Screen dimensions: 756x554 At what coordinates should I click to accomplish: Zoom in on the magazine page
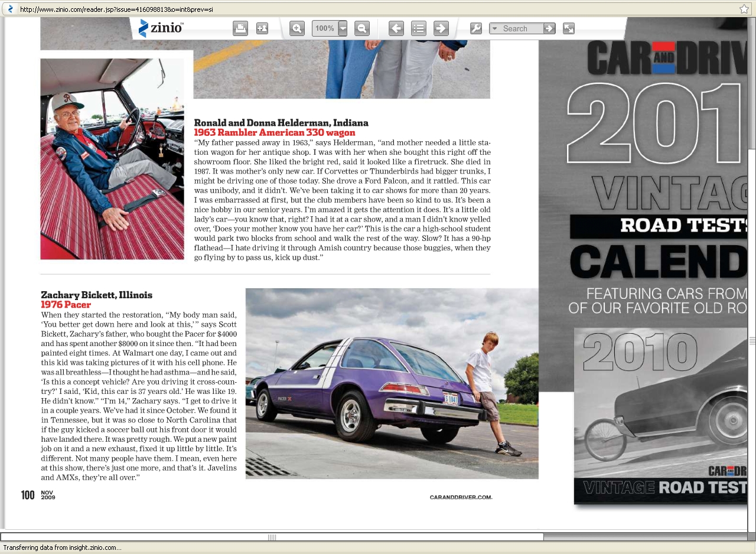click(297, 28)
